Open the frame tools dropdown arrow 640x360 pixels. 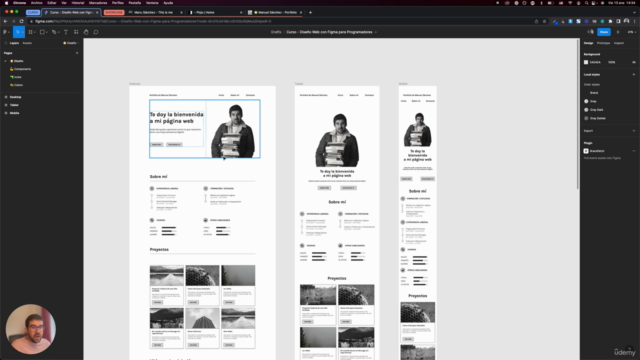pyautogui.click(x=35, y=32)
